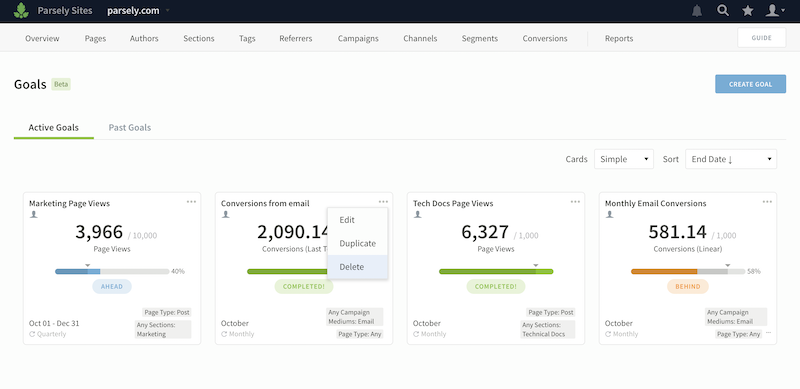Switch to the Past Goals tab
Screen dimensions: 800x389
(x=130, y=128)
